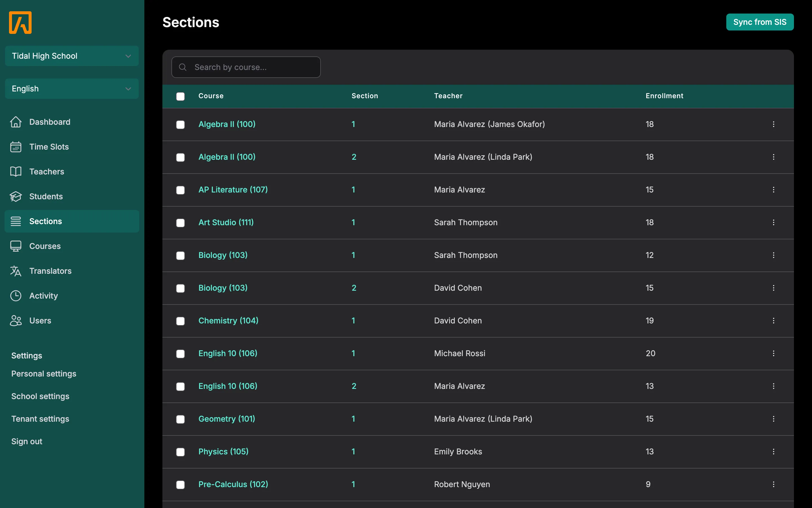
Task: Click the Activity clock icon
Action: tap(16, 296)
